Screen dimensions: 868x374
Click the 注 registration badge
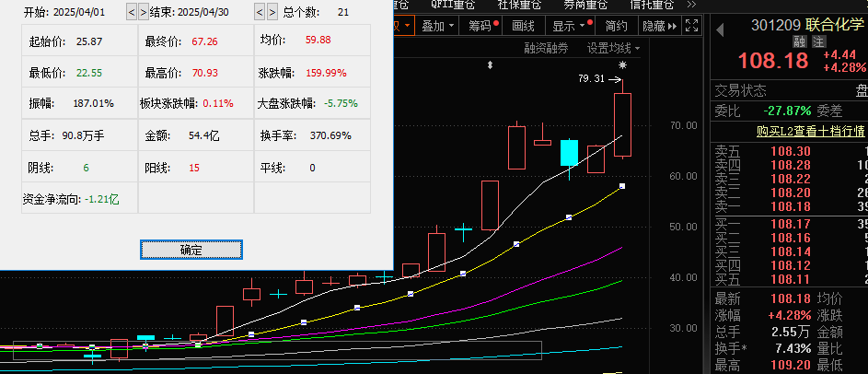tap(816, 42)
